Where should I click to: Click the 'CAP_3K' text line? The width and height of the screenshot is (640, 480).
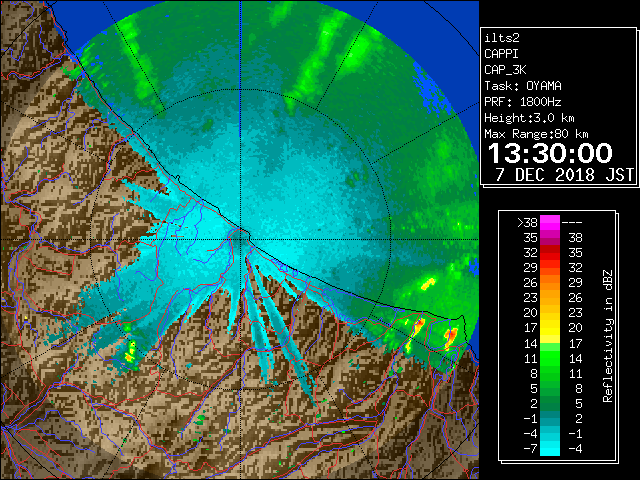point(505,70)
